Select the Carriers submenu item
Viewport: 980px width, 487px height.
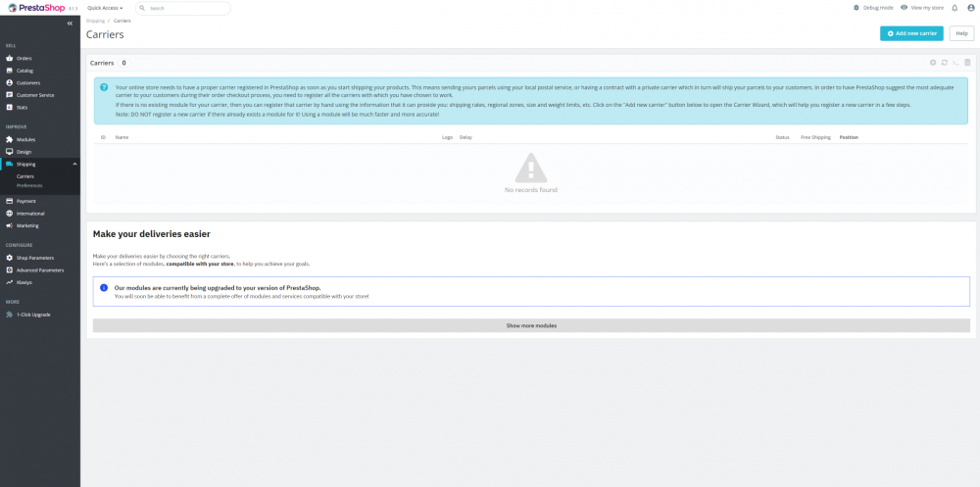pyautogui.click(x=25, y=176)
